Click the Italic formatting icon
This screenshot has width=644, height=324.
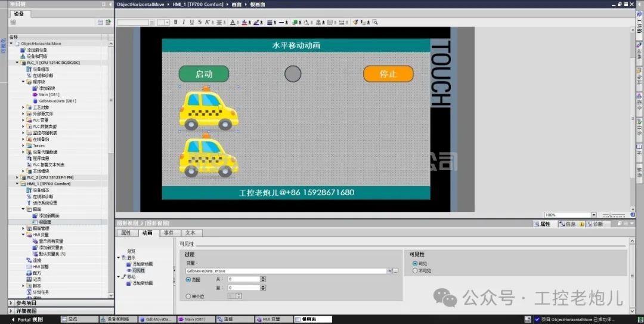tap(184, 23)
